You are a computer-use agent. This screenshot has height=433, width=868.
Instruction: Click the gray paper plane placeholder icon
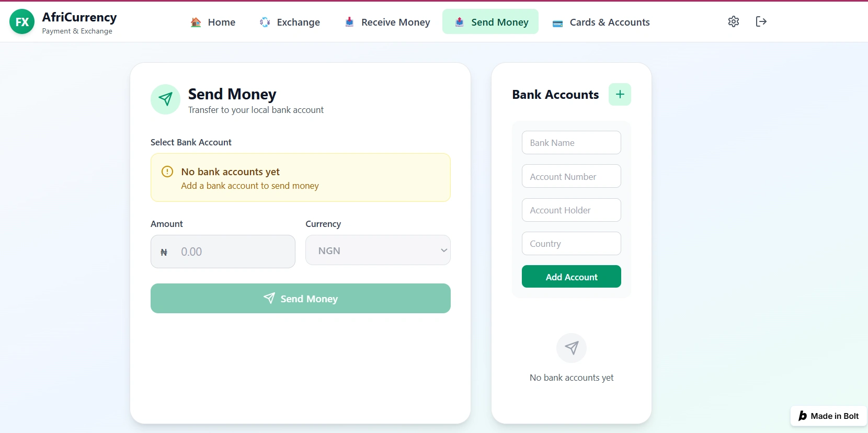click(x=572, y=348)
